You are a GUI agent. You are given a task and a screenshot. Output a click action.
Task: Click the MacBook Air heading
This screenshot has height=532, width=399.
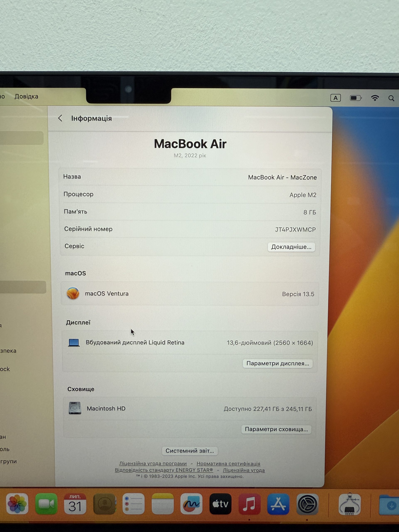coord(190,144)
